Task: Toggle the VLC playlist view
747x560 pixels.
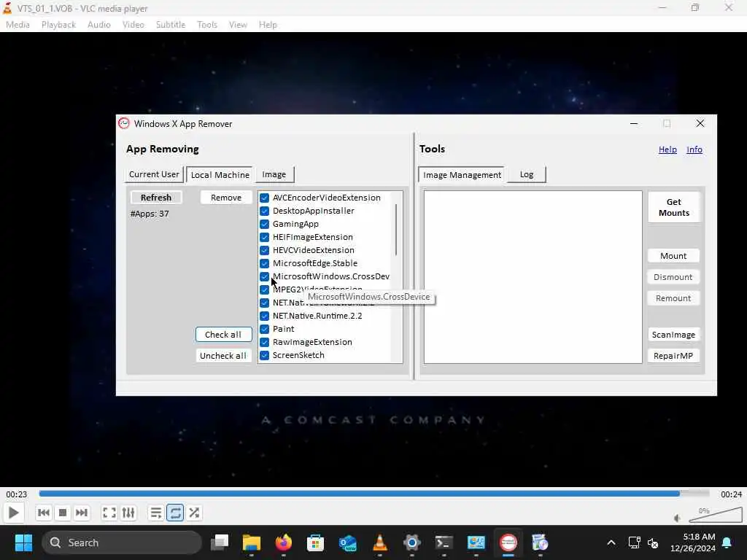Action: [156, 513]
